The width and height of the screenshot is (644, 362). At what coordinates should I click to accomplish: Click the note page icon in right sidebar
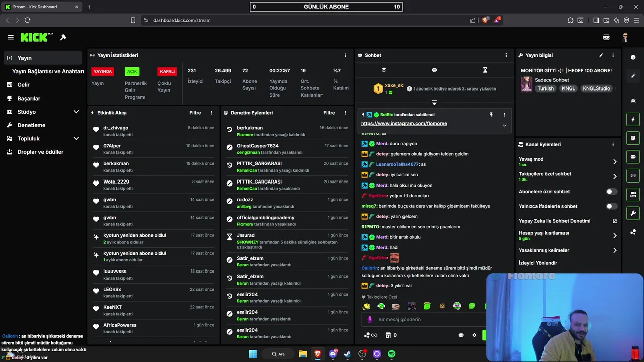[x=633, y=138]
